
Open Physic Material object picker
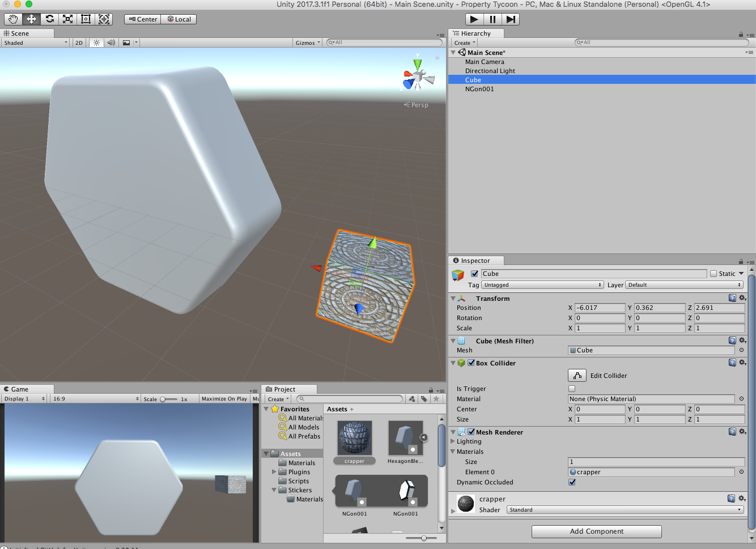[741, 399]
